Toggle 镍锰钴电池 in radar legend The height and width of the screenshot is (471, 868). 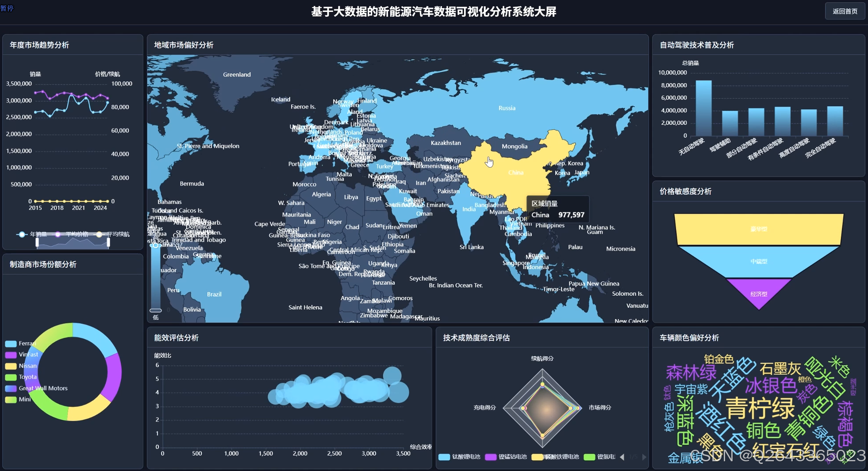[506, 457]
